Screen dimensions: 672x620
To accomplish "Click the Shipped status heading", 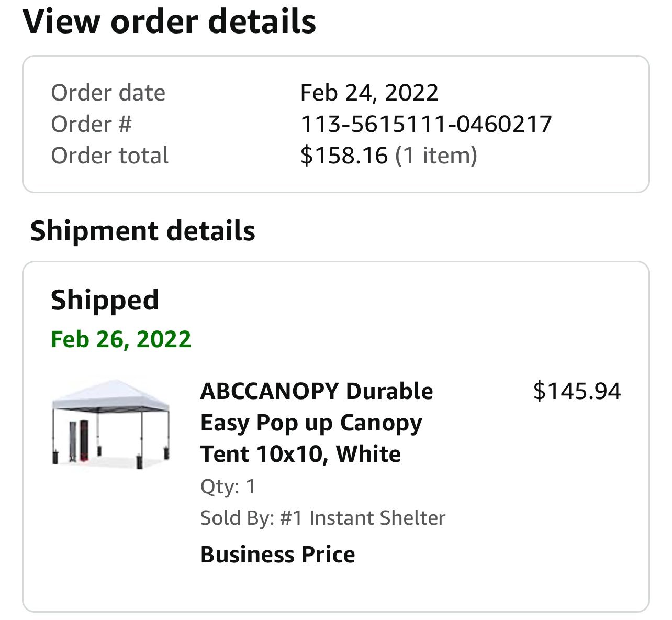I will (x=105, y=300).
